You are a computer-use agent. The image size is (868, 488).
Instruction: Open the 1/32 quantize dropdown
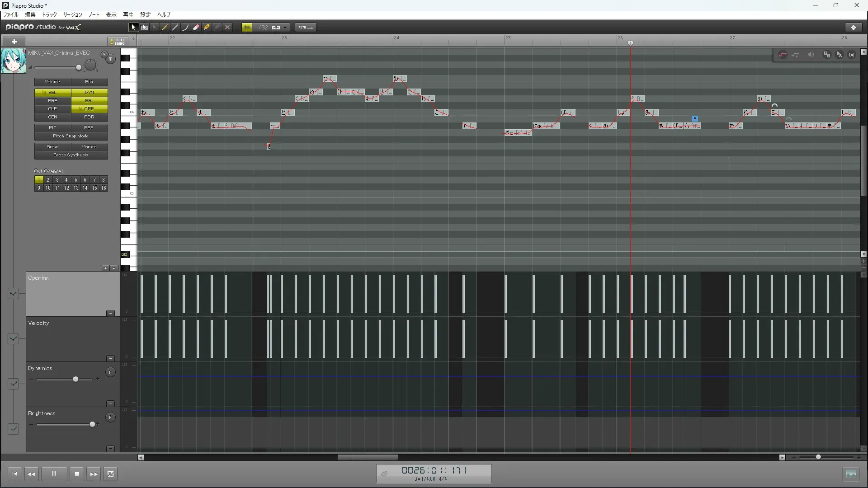285,28
